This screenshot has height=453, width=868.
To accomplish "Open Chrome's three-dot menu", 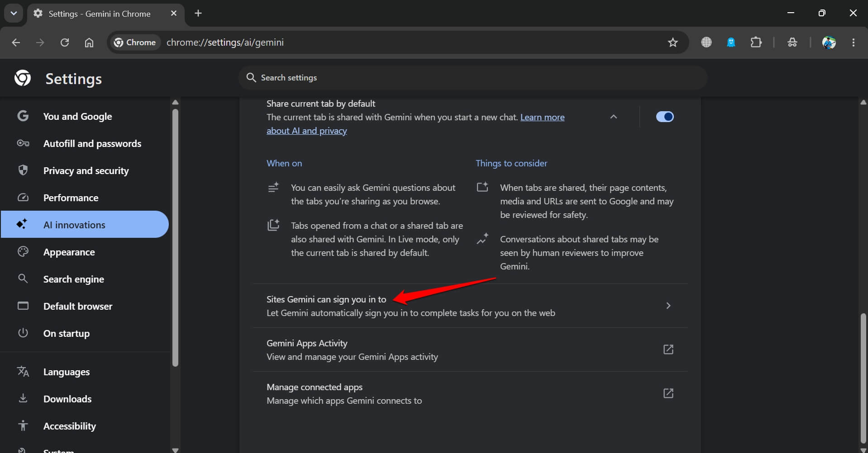I will (x=854, y=42).
